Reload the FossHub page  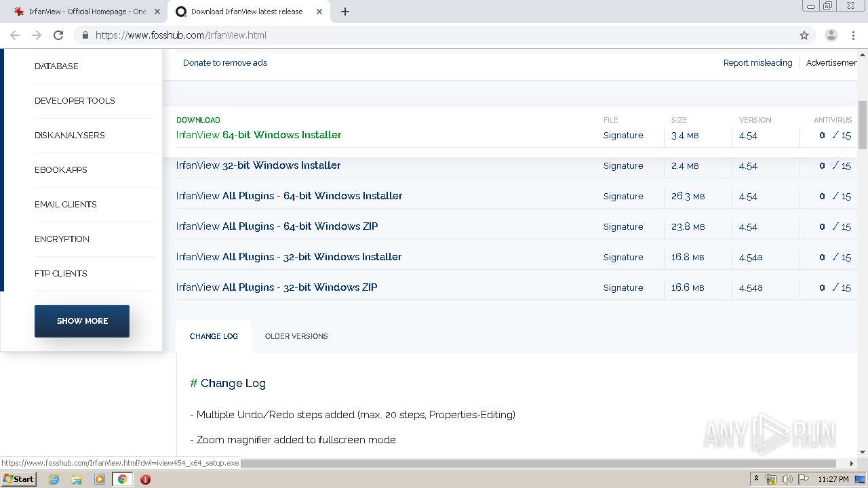(58, 35)
